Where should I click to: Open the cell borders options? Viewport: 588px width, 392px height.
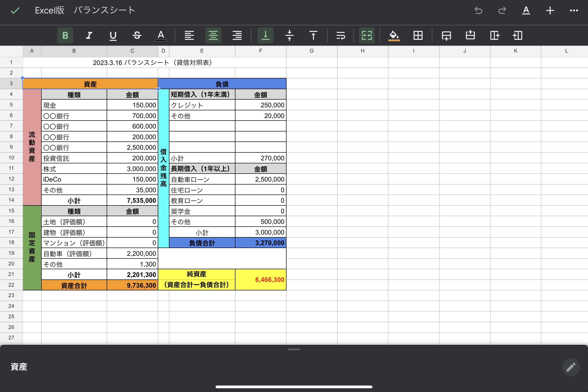click(418, 36)
